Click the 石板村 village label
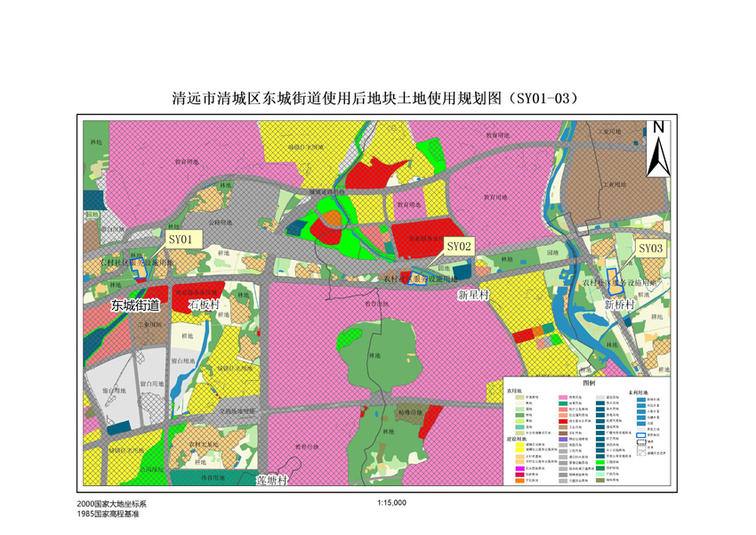Image resolution: width=756 pixels, height=535 pixels. (204, 304)
